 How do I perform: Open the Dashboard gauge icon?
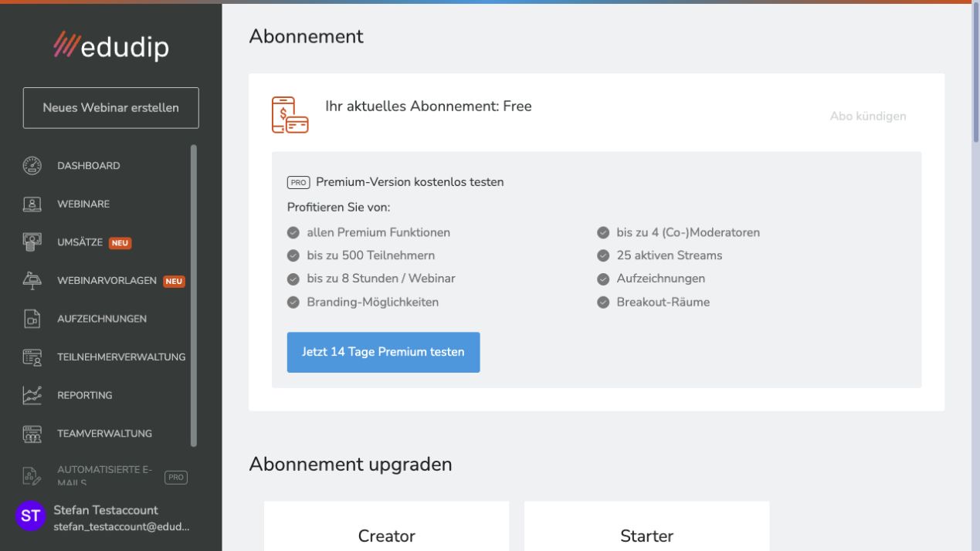(x=32, y=165)
